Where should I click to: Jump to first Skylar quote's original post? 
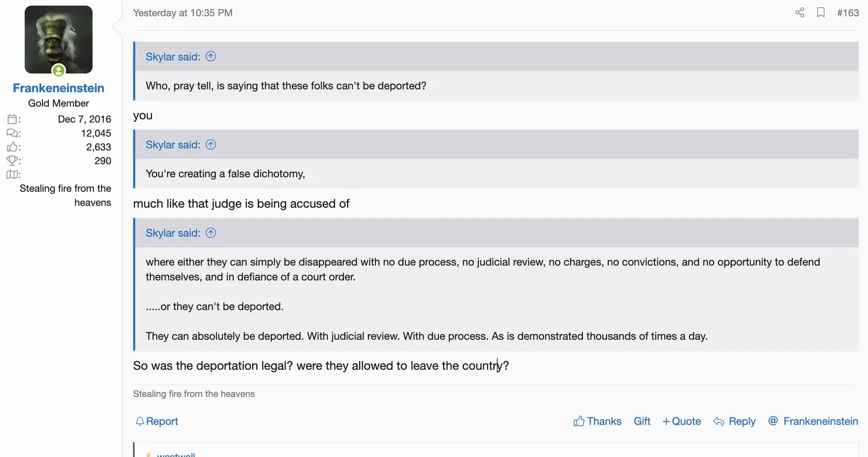click(x=211, y=56)
